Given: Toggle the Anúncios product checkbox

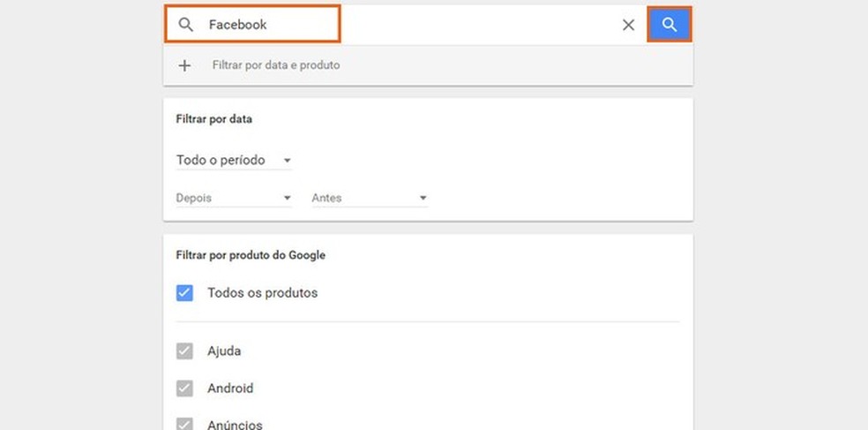Looking at the screenshot, I should click(x=184, y=424).
